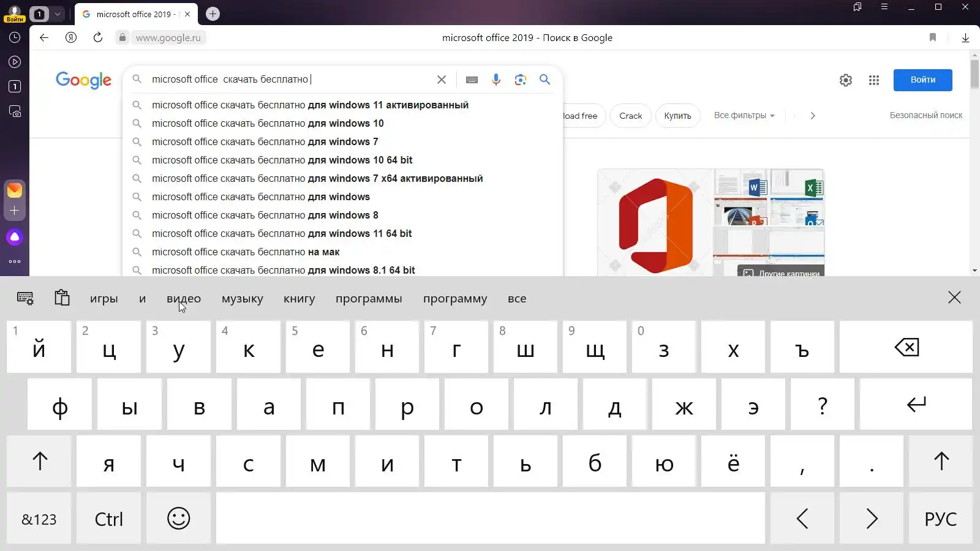Screen dimensions: 980x551
Task: Launch Alice assistant from the sidebar
Action: [15, 237]
